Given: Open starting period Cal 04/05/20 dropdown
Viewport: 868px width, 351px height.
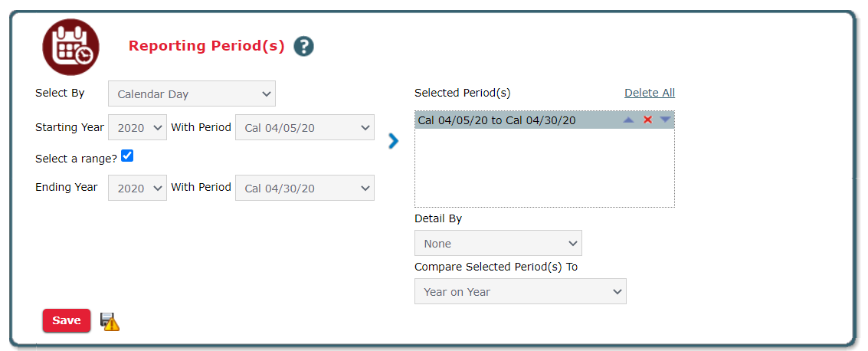Looking at the screenshot, I should click(305, 127).
